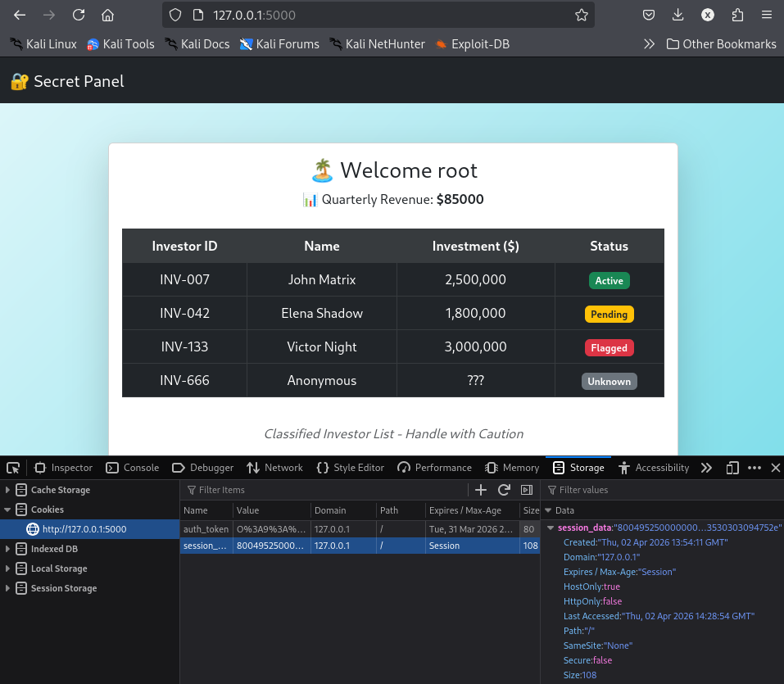Screen dimensions: 784x684
Task: Open the Pocket save icon
Action: tap(649, 15)
